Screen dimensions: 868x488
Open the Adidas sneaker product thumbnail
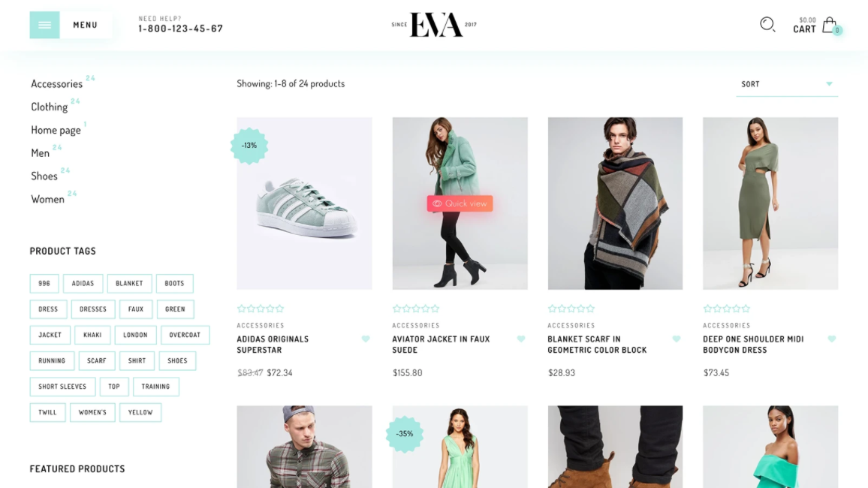click(304, 203)
